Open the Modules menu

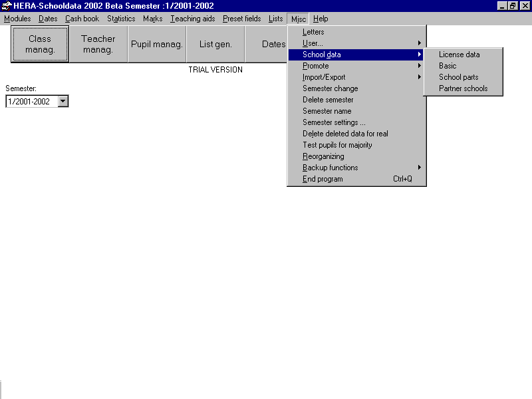click(17, 19)
